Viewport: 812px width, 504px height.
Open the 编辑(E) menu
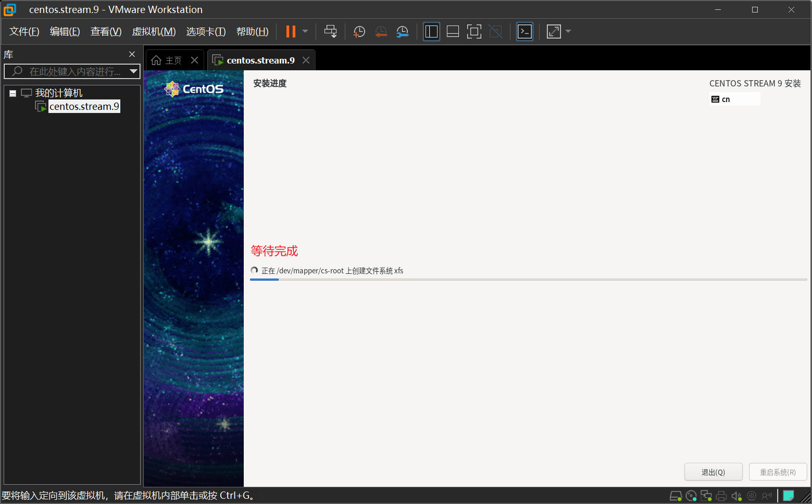pos(65,31)
